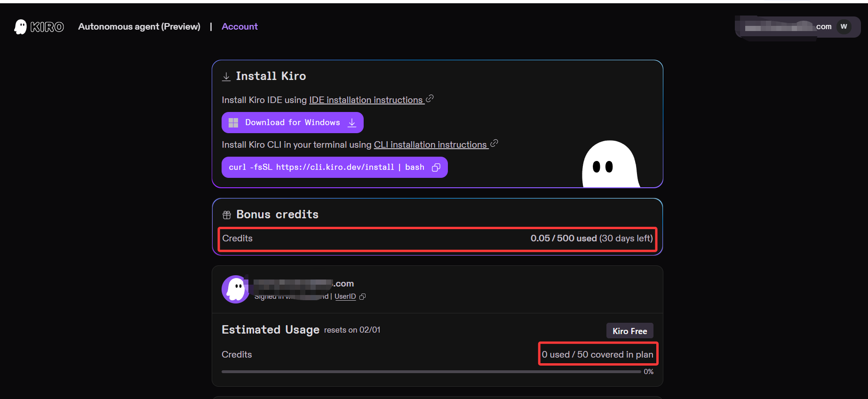868x399 pixels.
Task: Click the download arrow icon beside Install Kiro
Action: click(226, 76)
